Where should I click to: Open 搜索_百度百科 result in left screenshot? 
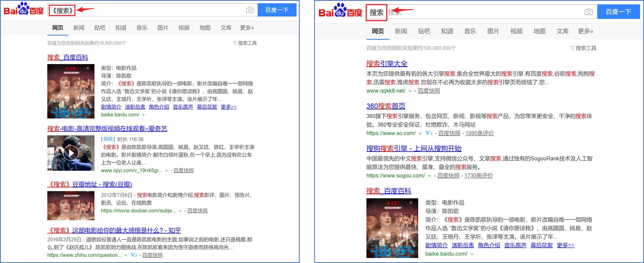[x=68, y=57]
